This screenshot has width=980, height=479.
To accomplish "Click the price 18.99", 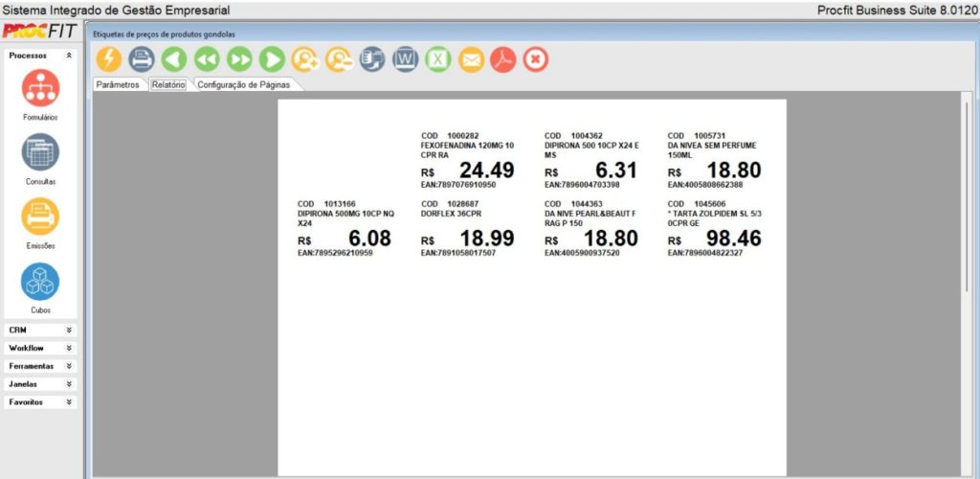I will tap(487, 239).
